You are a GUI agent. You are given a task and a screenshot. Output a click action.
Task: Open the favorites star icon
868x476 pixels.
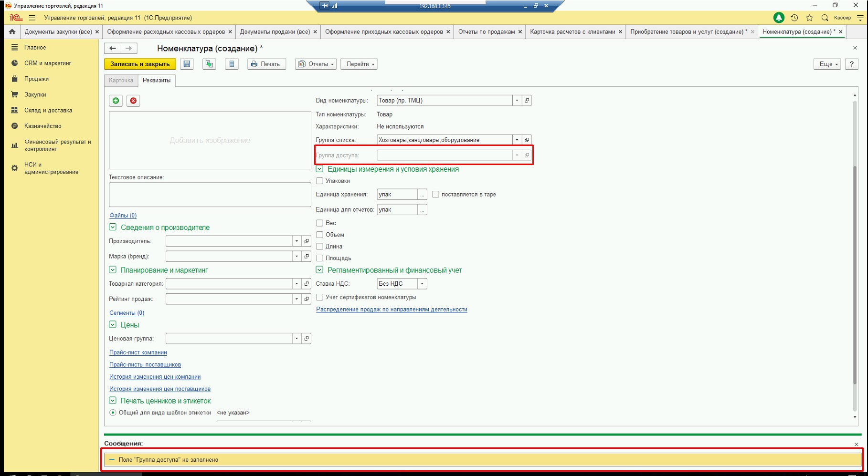(x=809, y=18)
